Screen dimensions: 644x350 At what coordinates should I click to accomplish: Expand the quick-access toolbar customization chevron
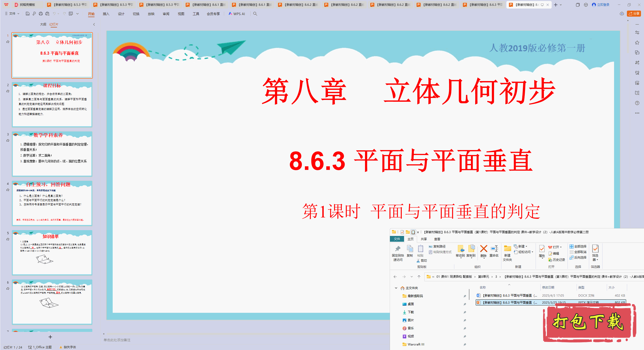[77, 14]
